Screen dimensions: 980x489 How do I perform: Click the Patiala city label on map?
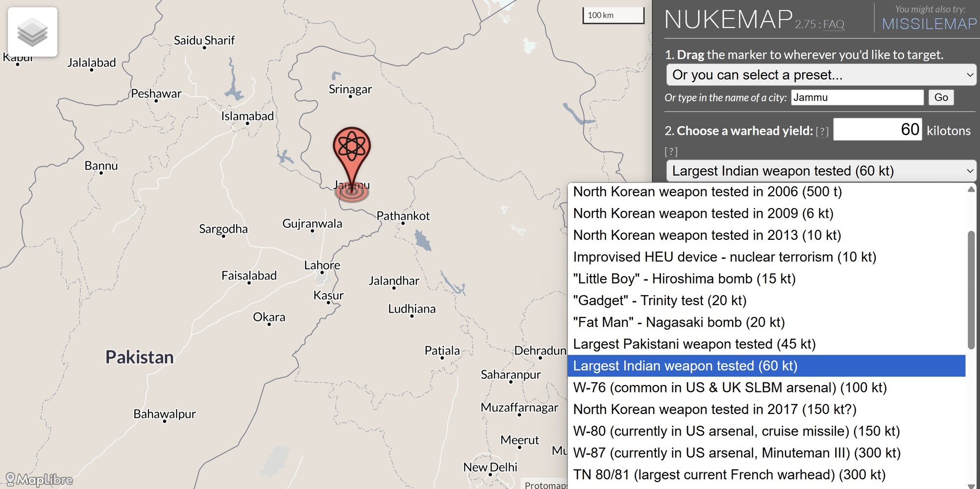(x=442, y=350)
